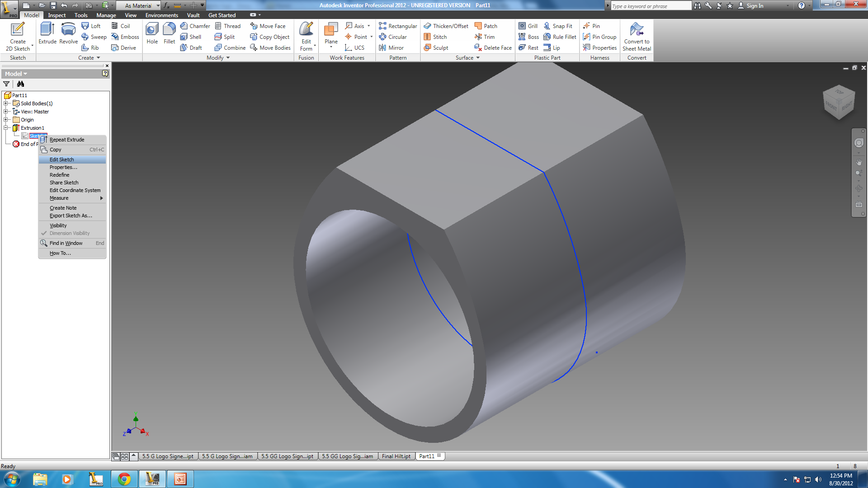Expand the Create panel dropdown
The height and width of the screenshot is (488, 868).
click(89, 58)
